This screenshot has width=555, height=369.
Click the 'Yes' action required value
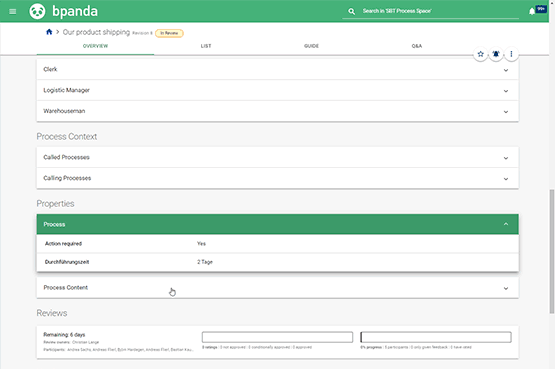(201, 244)
